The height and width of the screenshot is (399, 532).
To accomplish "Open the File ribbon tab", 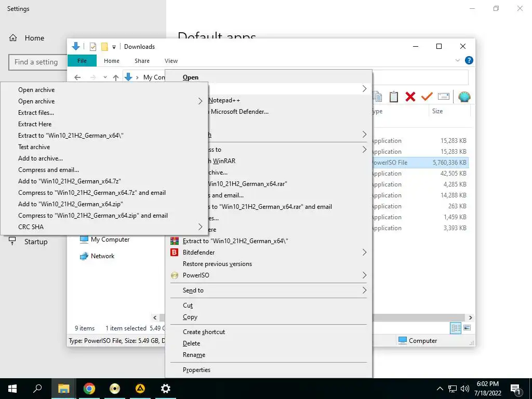I will click(x=82, y=61).
